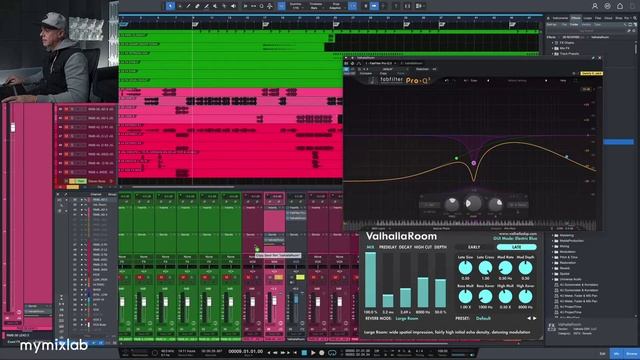The image size is (640, 360).
Task: Open the 'Default' preset selector in ValhallaRoom
Action: 483,318
